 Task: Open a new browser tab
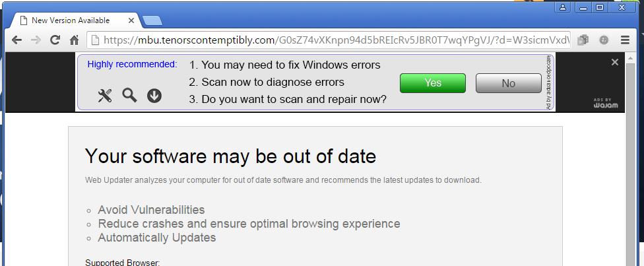(x=152, y=20)
